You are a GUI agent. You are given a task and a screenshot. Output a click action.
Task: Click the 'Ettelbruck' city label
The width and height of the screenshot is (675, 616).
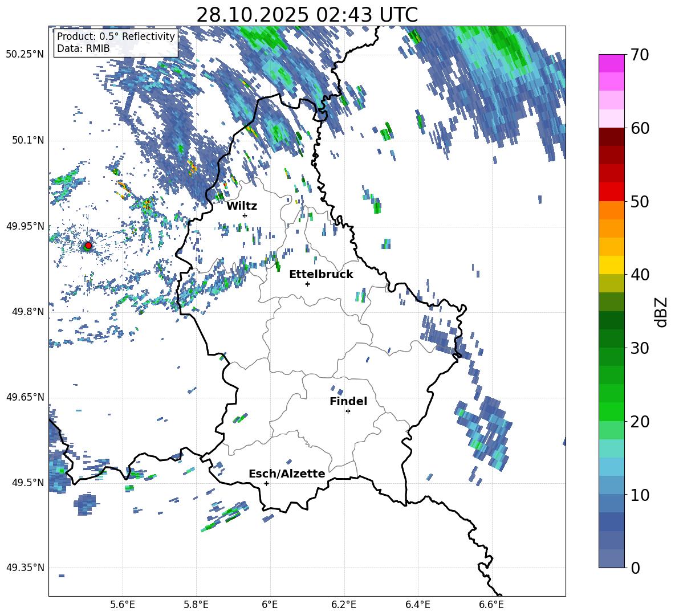coord(321,275)
